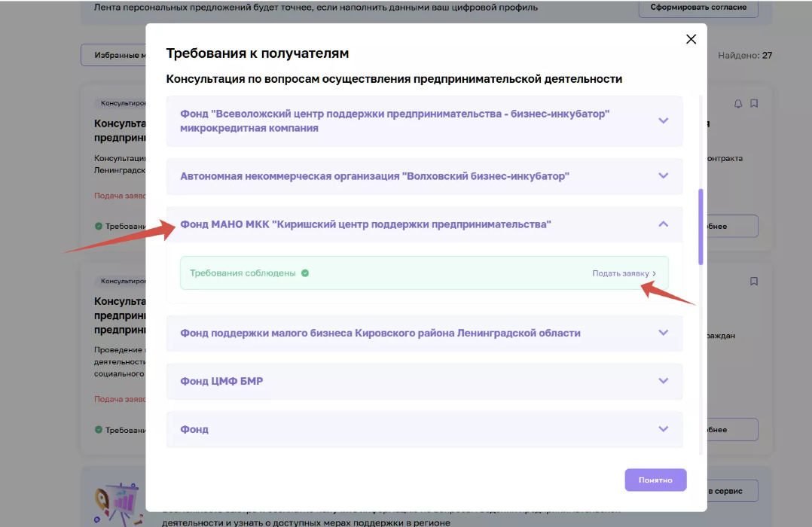Expand the Фонд ЦМФ БМР chevron
812x527 pixels.
663,381
